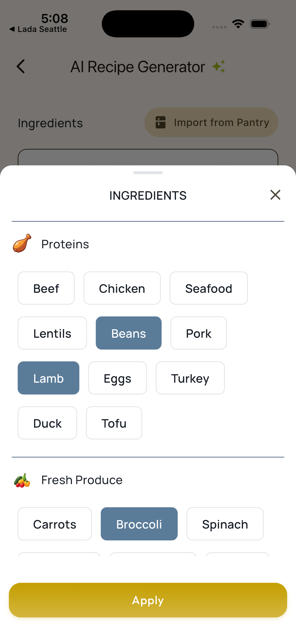This screenshot has width=296, height=644.
Task: Select the Tofu protein option
Action: 114,423
